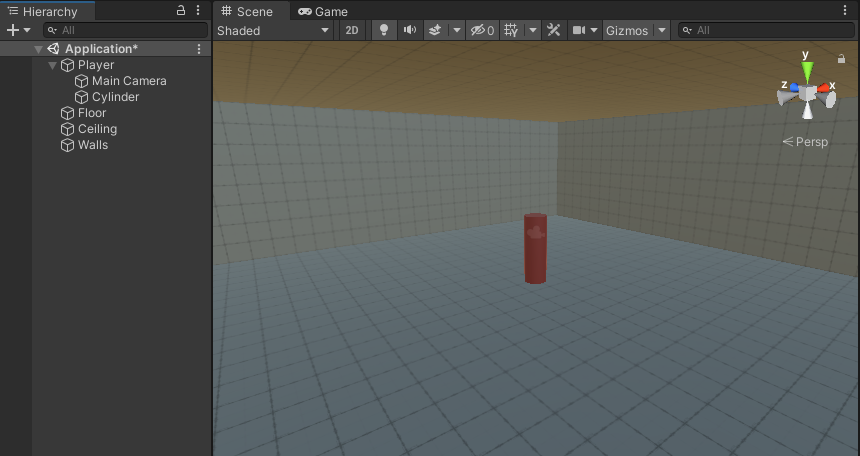Click the Scene tab grid icon

click(x=227, y=11)
